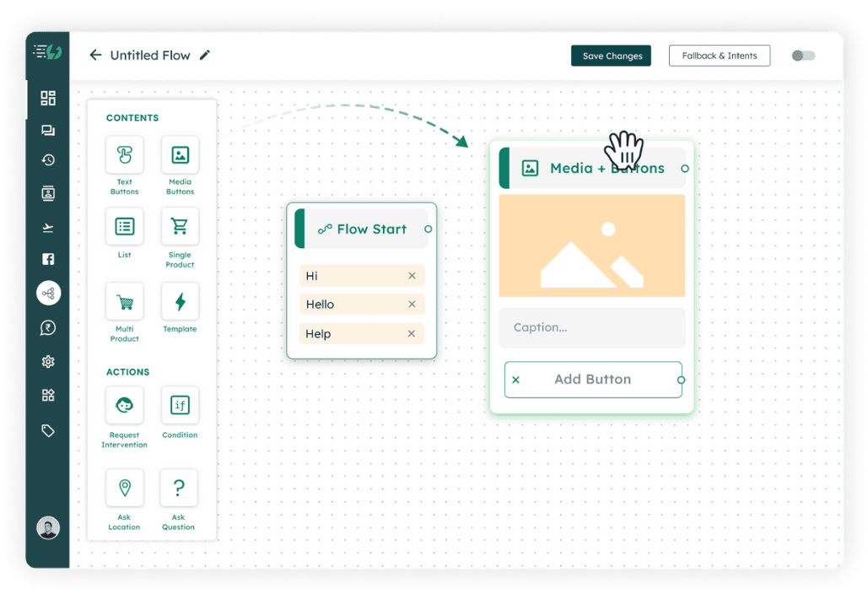Go back using the arrow beside Untitled Flow
Screen dimensions: 868x589
point(95,55)
